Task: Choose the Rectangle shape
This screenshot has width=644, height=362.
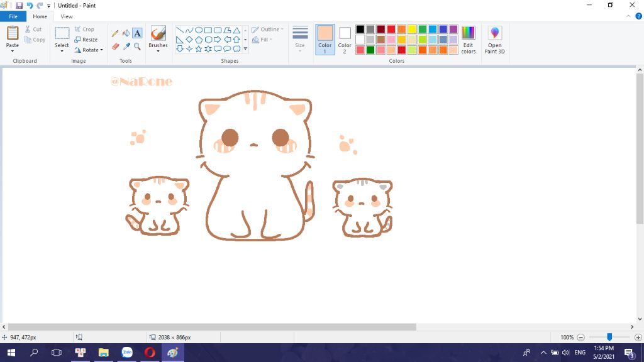Action: [208, 30]
